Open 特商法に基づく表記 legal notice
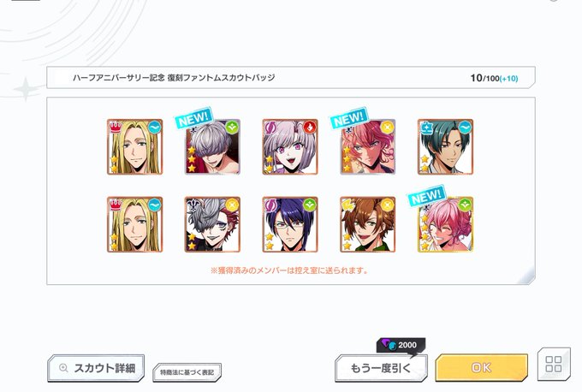 point(187,372)
